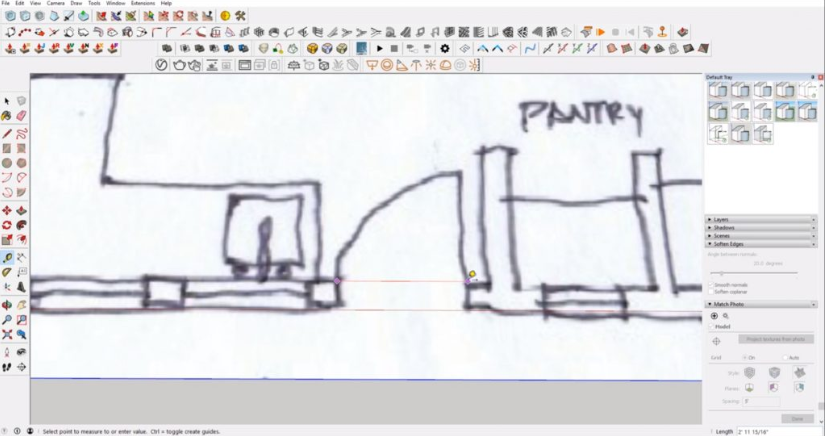This screenshot has width=825, height=436.
Task: Select the Walk footprints tool
Action: tap(7, 367)
